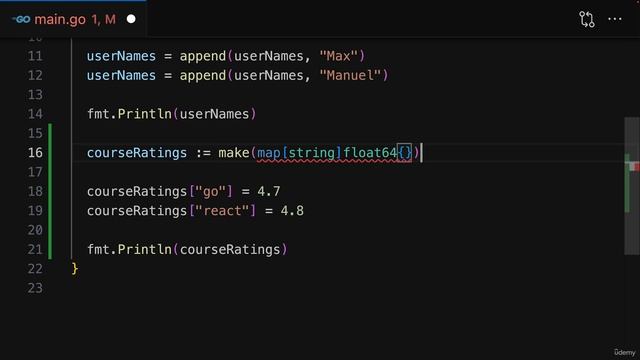640x360 pixels.
Task: Select the main.go editor tab
Action: coord(73,19)
